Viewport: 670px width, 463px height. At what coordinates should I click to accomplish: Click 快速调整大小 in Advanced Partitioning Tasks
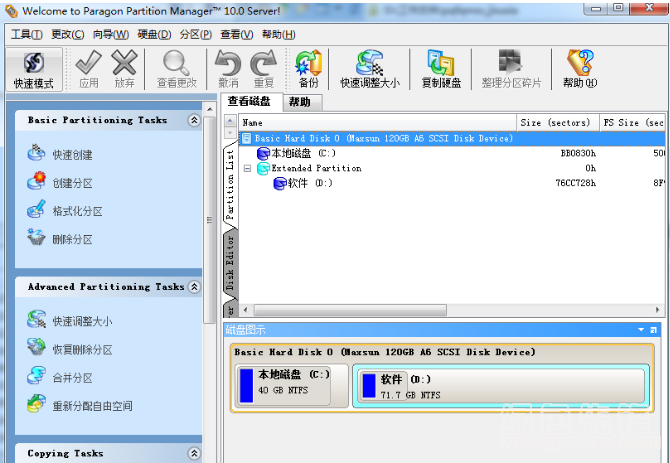tap(69, 320)
